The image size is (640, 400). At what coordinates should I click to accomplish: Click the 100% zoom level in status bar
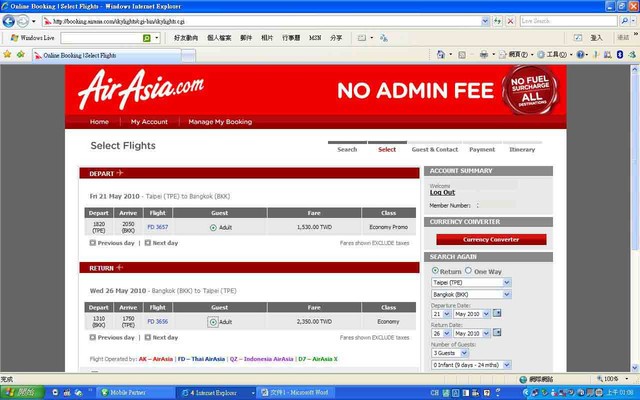(612, 379)
